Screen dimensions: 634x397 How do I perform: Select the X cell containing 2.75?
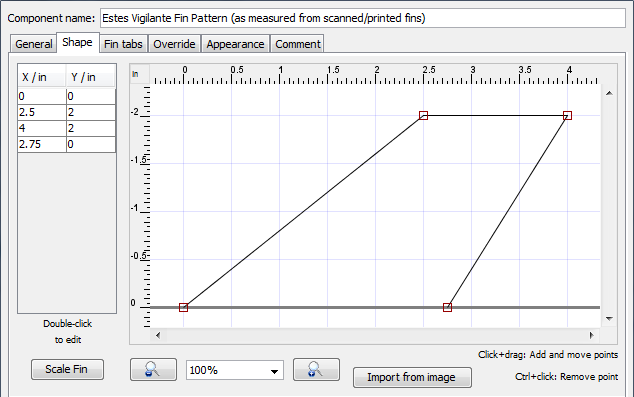point(42,144)
